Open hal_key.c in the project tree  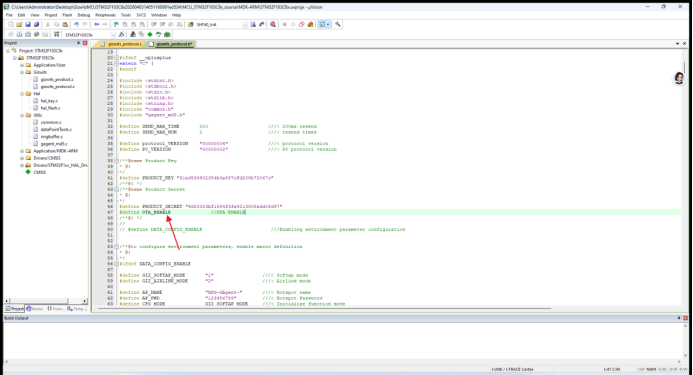click(x=49, y=101)
